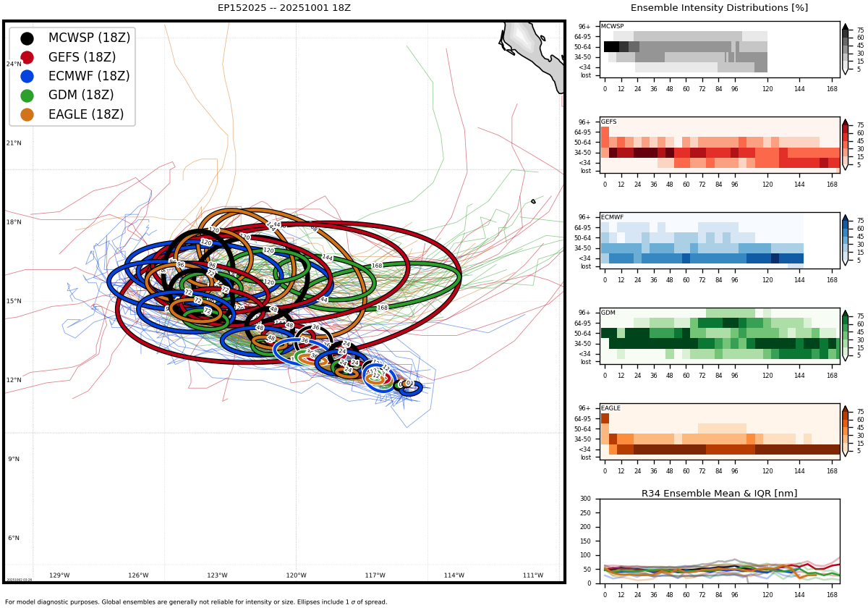Click the 15°N latitude label
Screen dimensions: 868x608
tap(14, 301)
